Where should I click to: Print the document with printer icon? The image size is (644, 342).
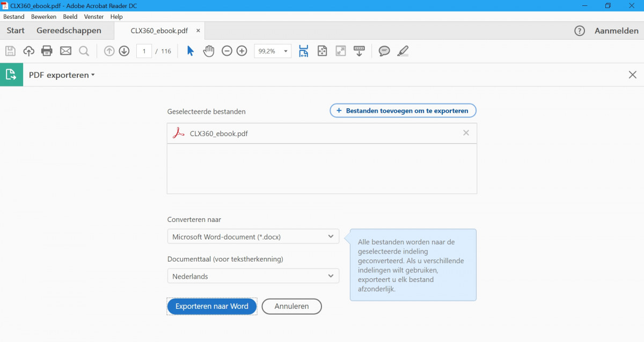click(x=47, y=51)
